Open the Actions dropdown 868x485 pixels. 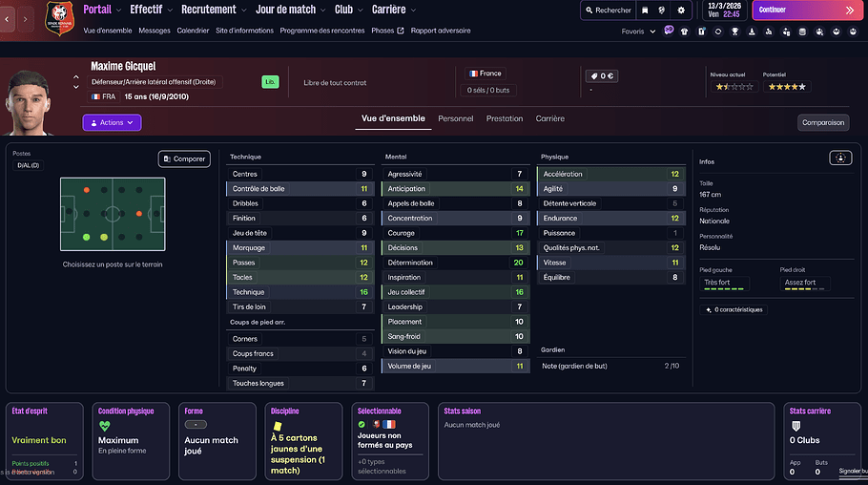click(112, 122)
